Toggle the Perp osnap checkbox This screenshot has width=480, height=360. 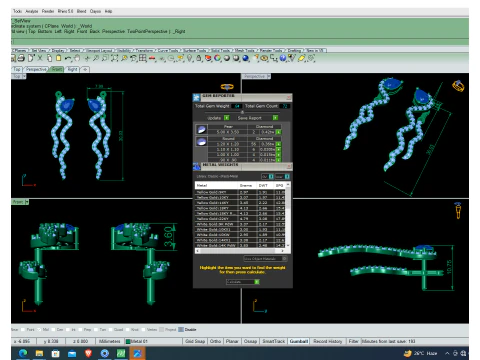80,330
